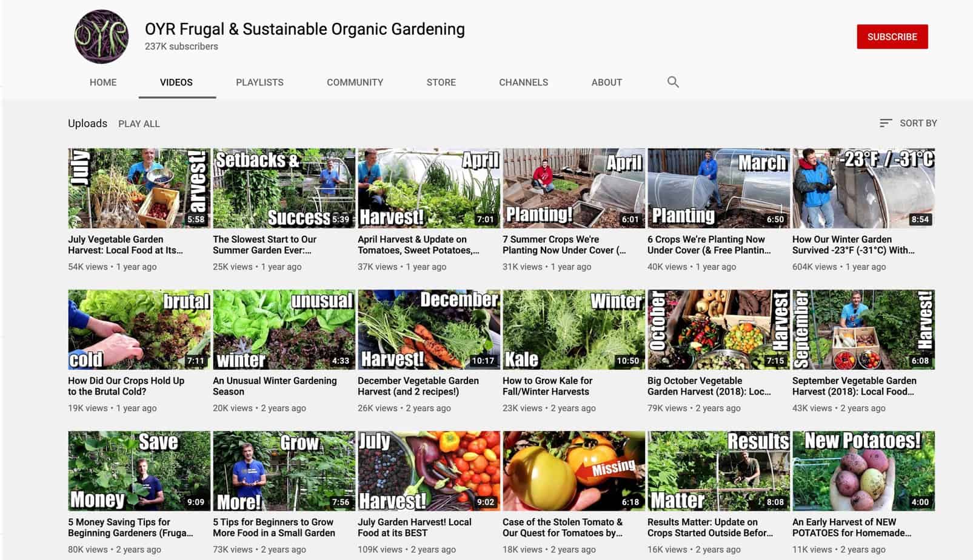Subscribe to the OYR channel

click(x=892, y=37)
